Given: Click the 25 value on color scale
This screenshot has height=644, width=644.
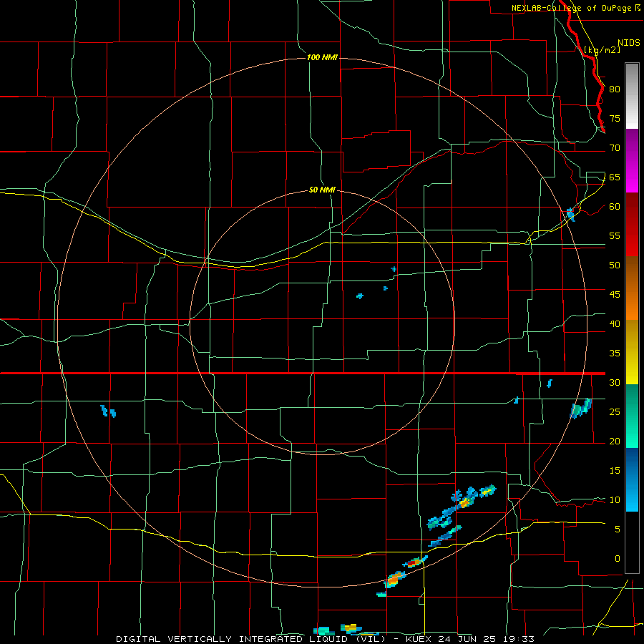Looking at the screenshot, I should click(x=615, y=412).
